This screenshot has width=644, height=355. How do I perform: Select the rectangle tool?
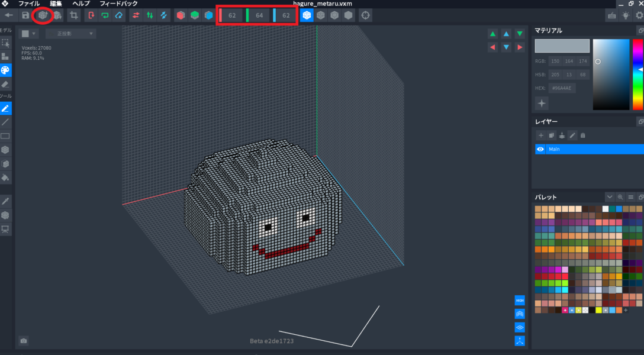(5, 136)
